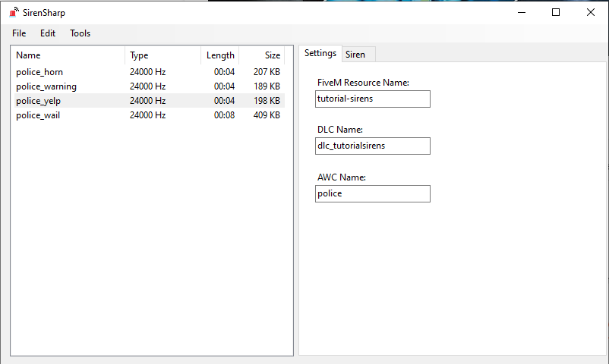Open the File menu
The width and height of the screenshot is (609, 364).
(x=19, y=33)
